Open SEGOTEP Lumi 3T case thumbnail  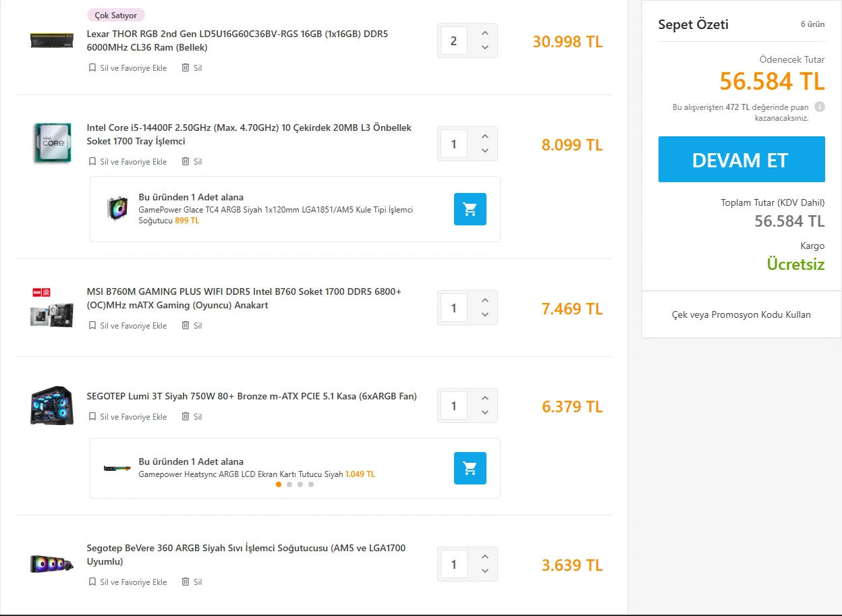(x=52, y=405)
